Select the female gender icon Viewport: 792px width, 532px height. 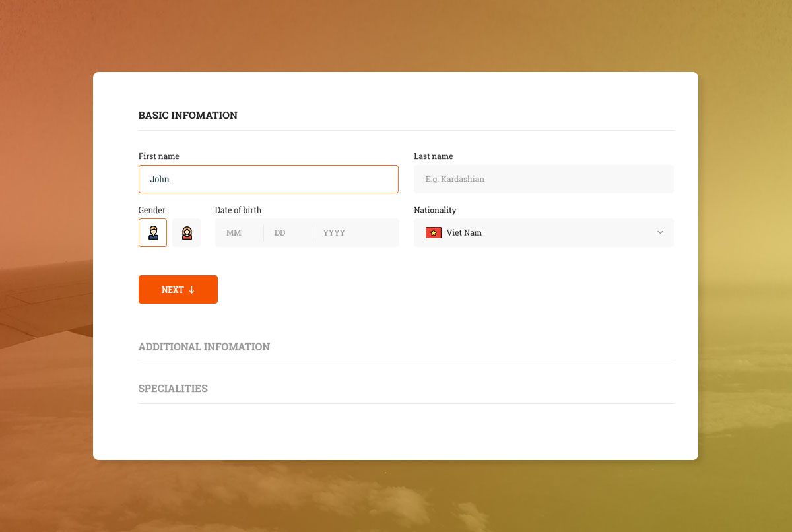[187, 232]
